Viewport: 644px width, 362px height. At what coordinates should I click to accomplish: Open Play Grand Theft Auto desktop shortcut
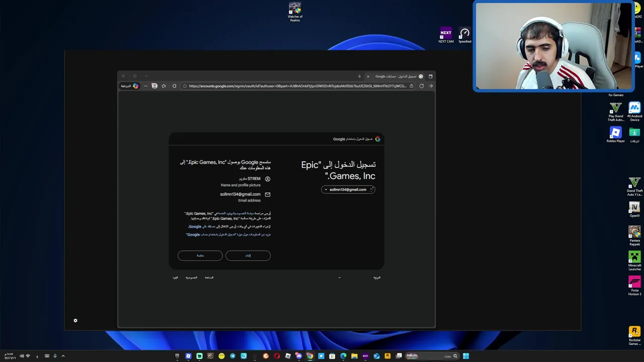click(615, 112)
